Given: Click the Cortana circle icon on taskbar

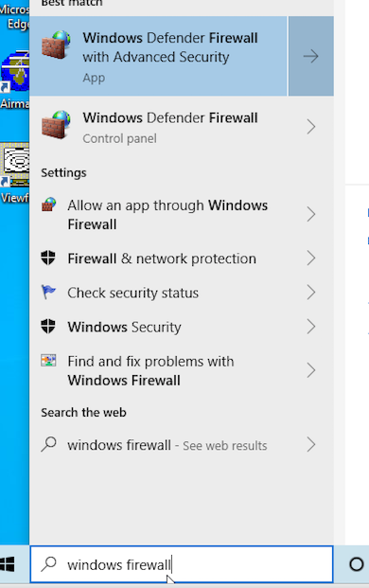Looking at the screenshot, I should pos(356,564).
